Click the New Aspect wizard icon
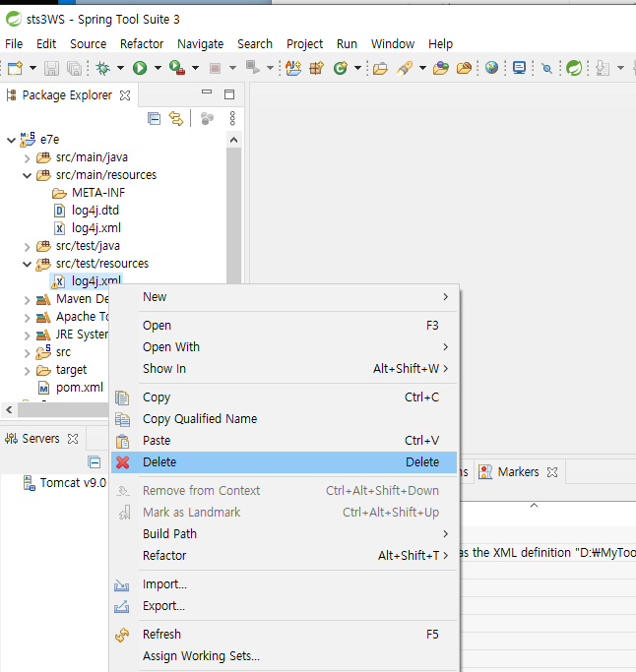This screenshot has height=672, width=636. pos(293,68)
